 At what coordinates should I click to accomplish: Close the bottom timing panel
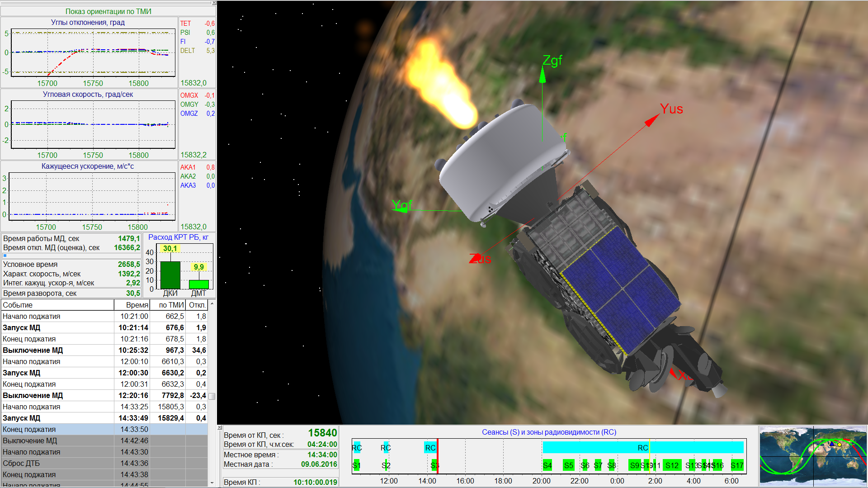pos(220,427)
